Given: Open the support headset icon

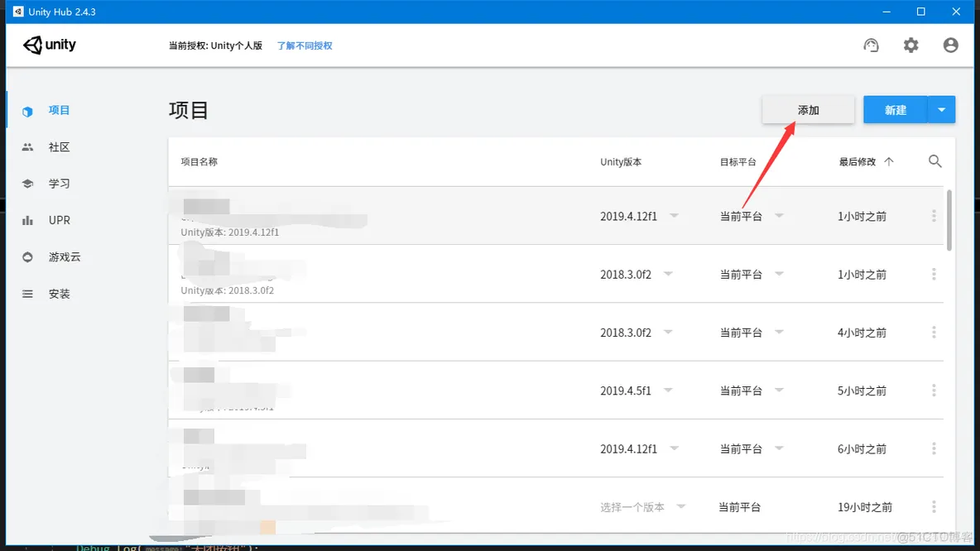Looking at the screenshot, I should 871,45.
